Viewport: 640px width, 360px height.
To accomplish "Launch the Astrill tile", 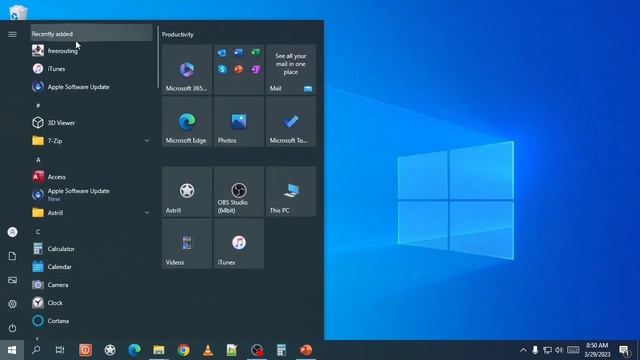I will (187, 191).
